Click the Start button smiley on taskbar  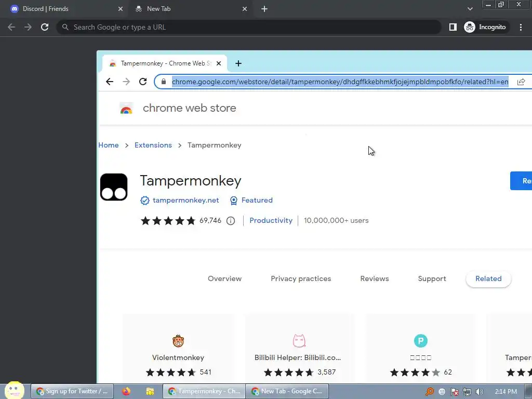click(14, 390)
